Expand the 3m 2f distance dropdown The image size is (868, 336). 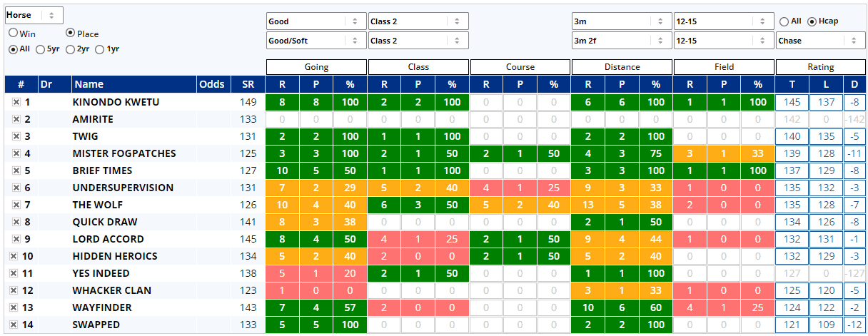(621, 41)
